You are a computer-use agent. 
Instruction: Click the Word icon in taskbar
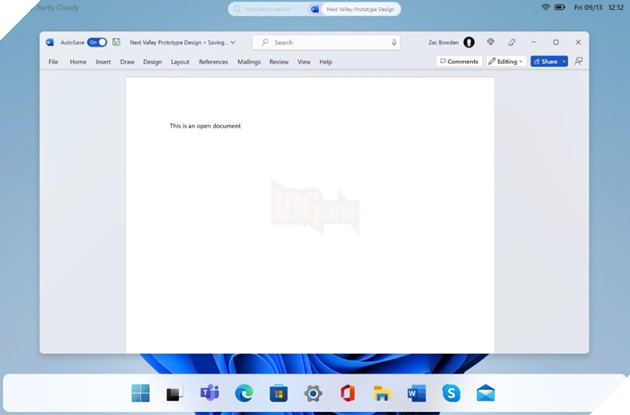[417, 393]
